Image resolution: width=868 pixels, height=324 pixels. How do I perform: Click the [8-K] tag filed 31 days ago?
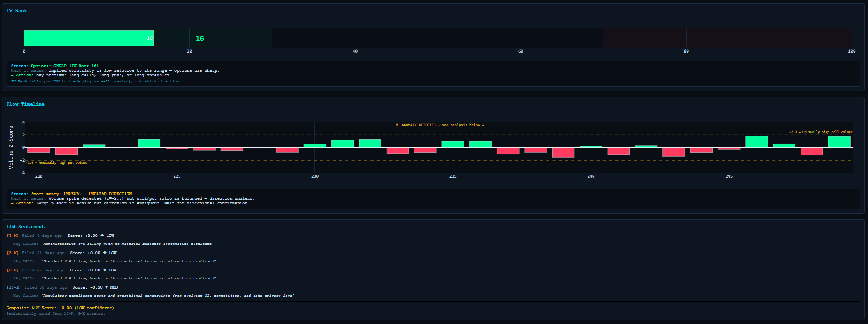tap(13, 253)
